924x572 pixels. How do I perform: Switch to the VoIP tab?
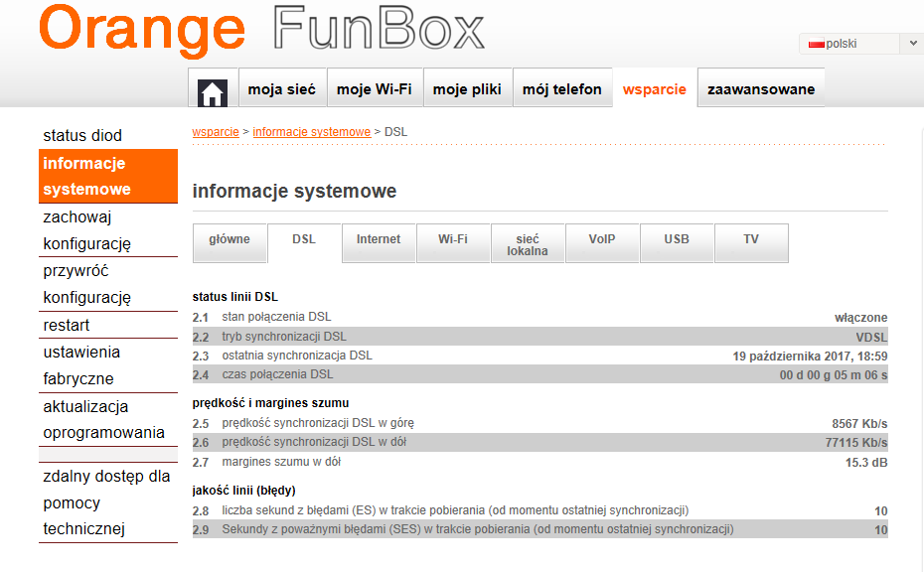pyautogui.click(x=602, y=242)
